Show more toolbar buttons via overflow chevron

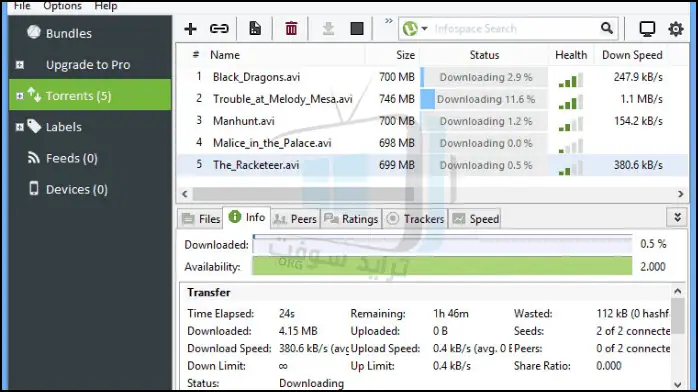pos(389,21)
